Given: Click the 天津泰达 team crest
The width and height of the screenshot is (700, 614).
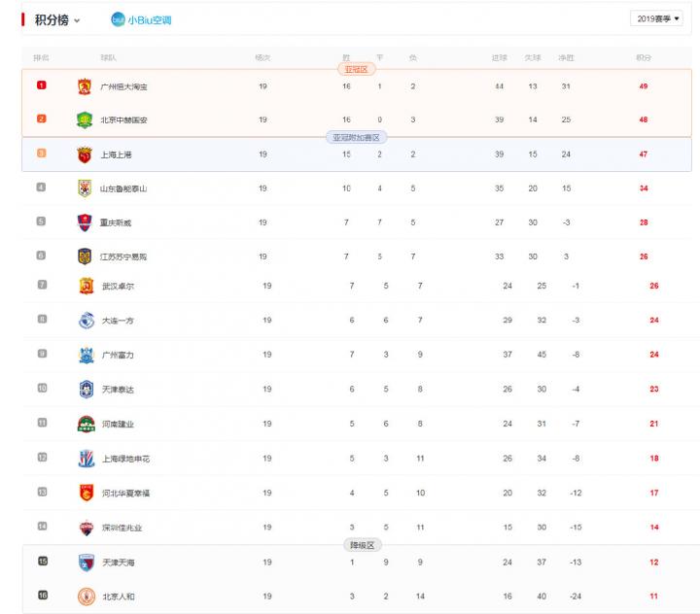Looking at the screenshot, I should click(x=86, y=390).
